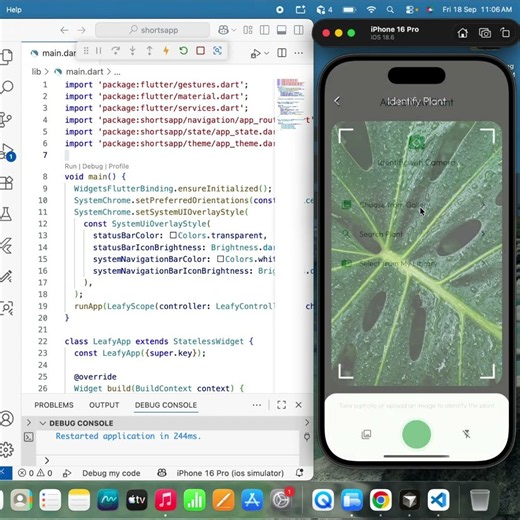Navigate forward with the right arrow
The image size is (520, 520).
point(81,30)
